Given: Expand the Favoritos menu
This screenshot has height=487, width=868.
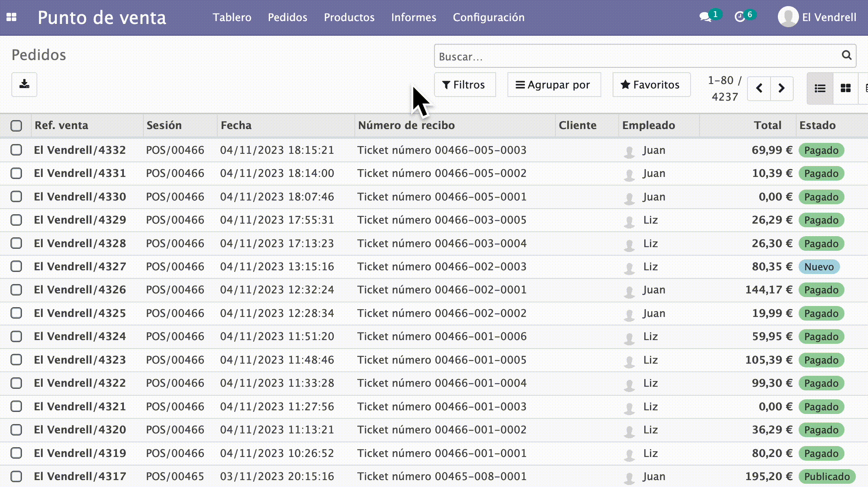Looking at the screenshot, I should [651, 84].
